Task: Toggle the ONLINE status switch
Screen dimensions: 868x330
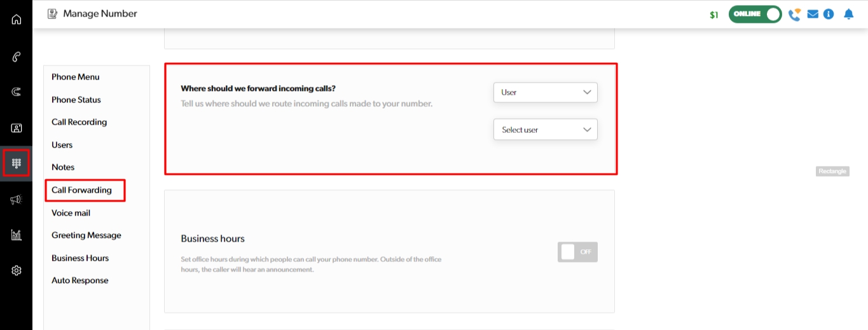Action: (x=755, y=14)
